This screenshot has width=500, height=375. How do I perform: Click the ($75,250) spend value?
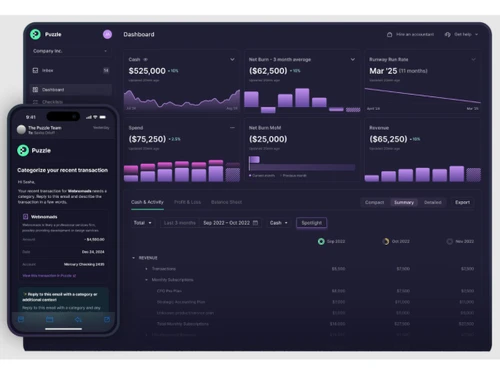(147, 139)
